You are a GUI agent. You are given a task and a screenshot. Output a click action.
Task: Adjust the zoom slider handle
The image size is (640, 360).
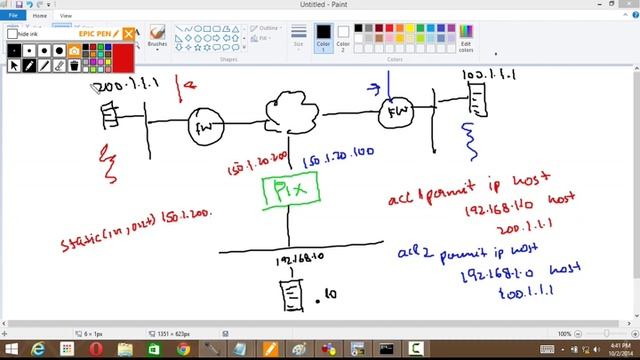point(607,334)
